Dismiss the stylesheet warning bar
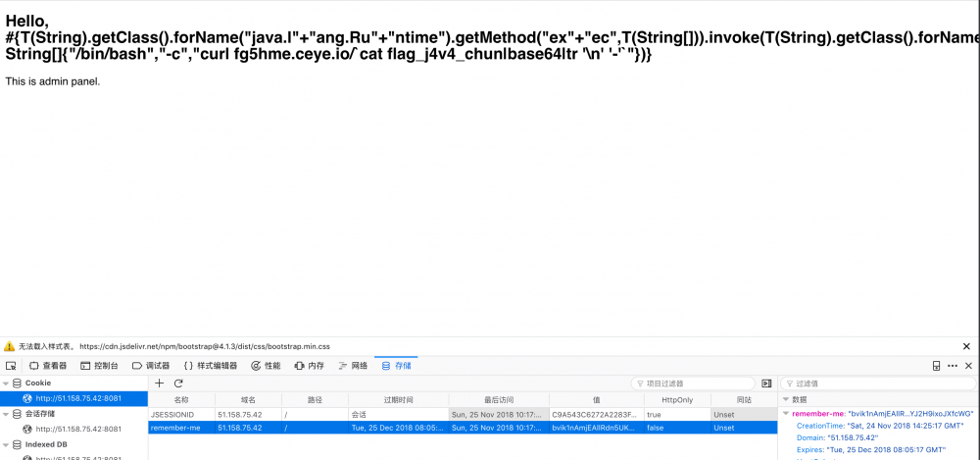The image size is (980, 460). coord(966,346)
